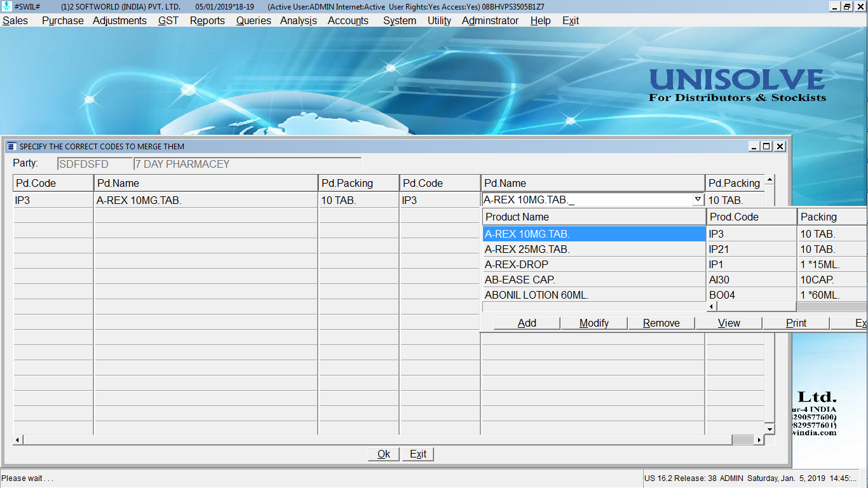Click the leftmost IP3 Pd.Code cell

pos(53,200)
